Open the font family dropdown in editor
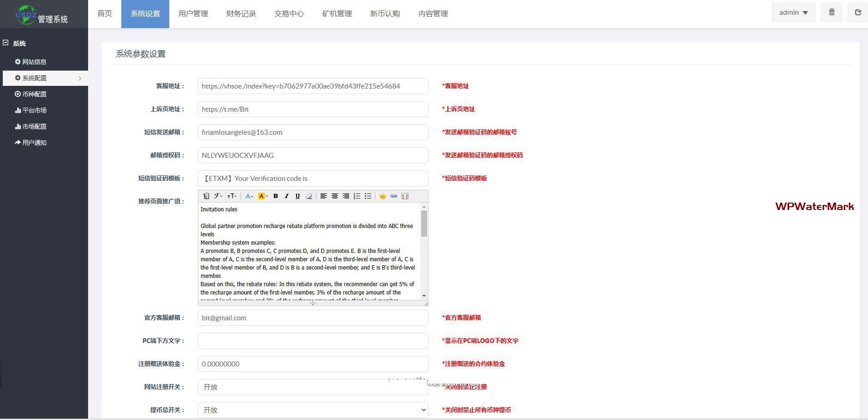Image resolution: width=868 pixels, height=420 pixels. (x=218, y=196)
